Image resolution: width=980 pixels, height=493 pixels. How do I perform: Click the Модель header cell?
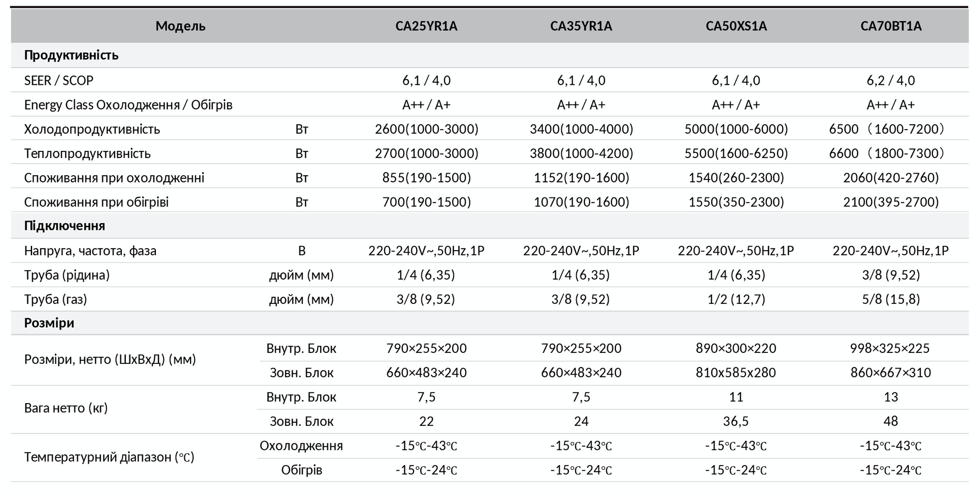pyautogui.click(x=180, y=26)
